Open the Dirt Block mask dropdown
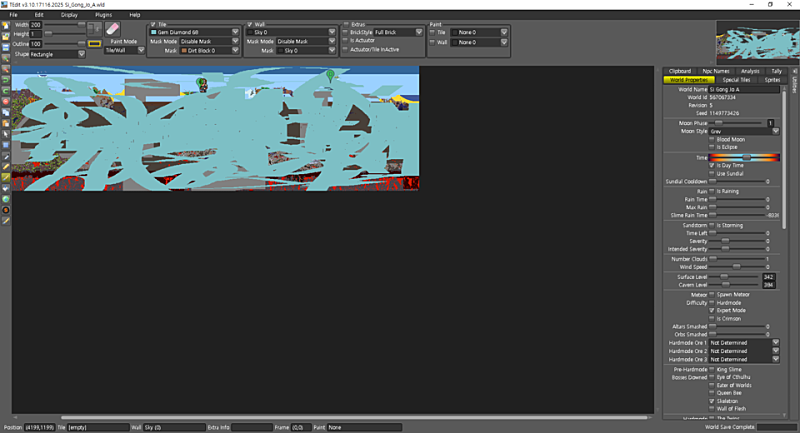This screenshot has width=800, height=433. coord(209,50)
